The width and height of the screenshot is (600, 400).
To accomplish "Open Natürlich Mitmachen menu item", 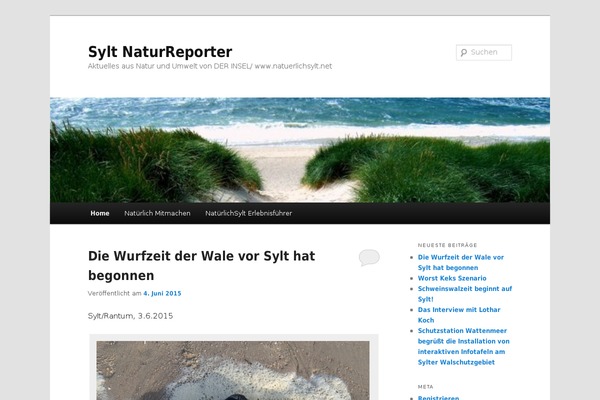I will (157, 213).
